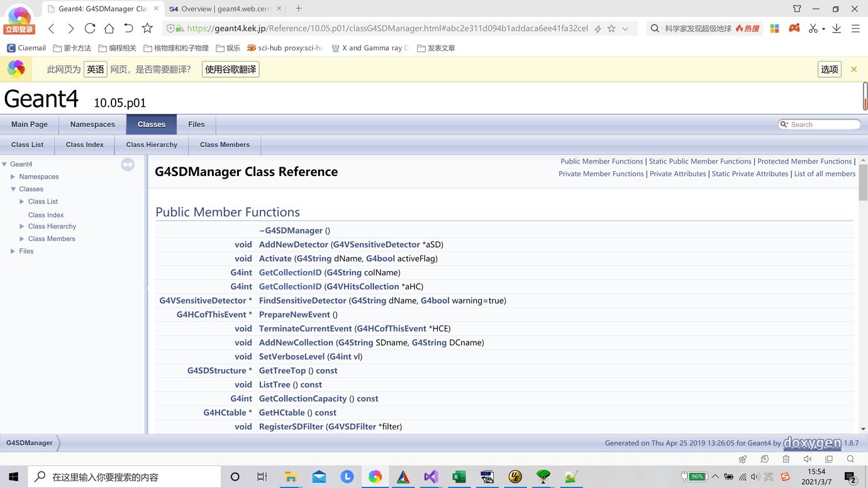
Task: Open the Mail app in the taskbar
Action: [319, 477]
